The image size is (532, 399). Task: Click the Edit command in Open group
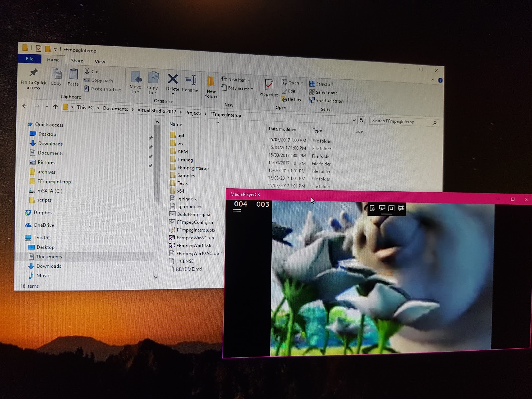[289, 91]
